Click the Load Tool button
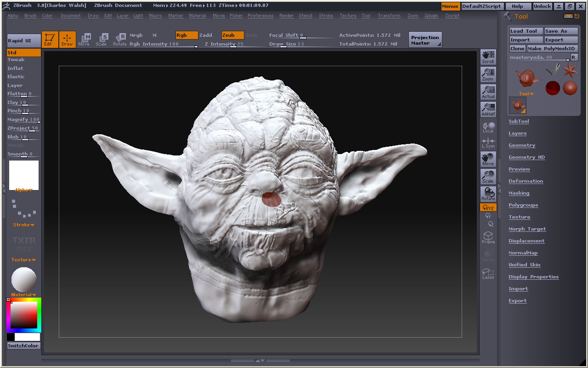The width and height of the screenshot is (588, 368). coord(526,31)
